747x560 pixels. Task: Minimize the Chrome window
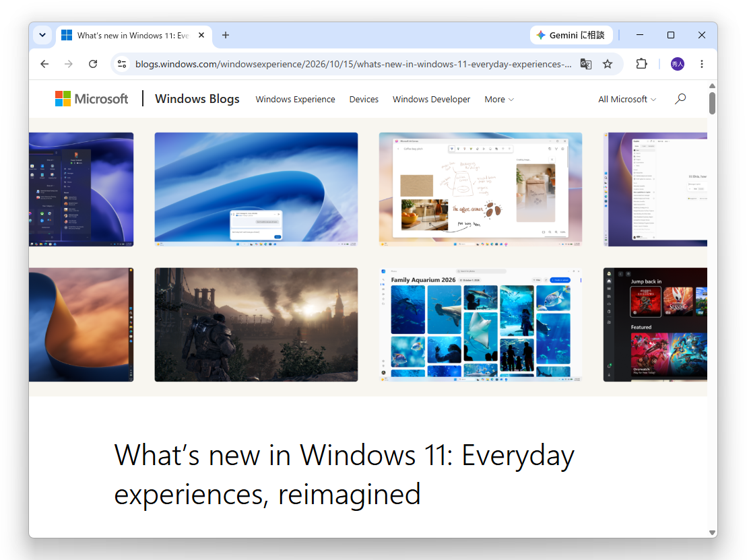tap(640, 35)
